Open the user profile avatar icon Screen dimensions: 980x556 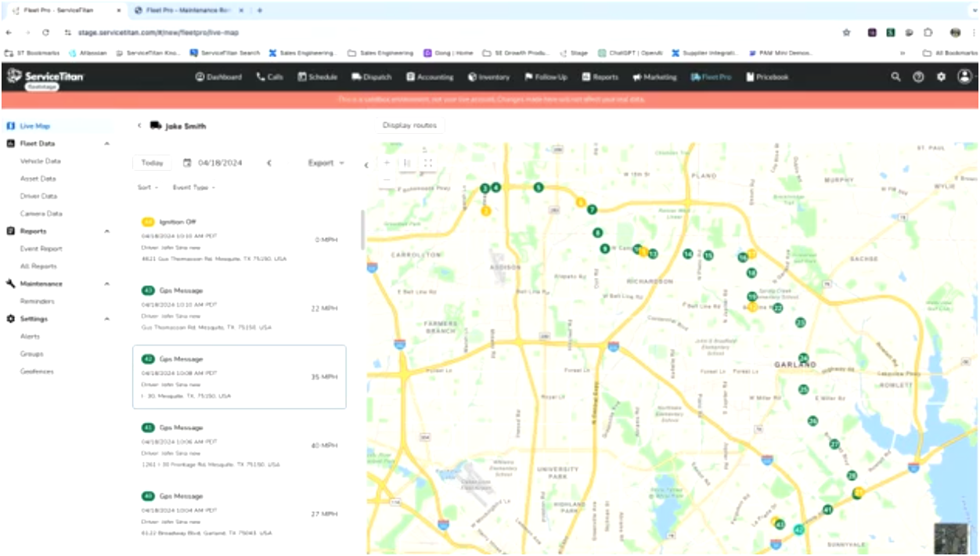point(963,77)
